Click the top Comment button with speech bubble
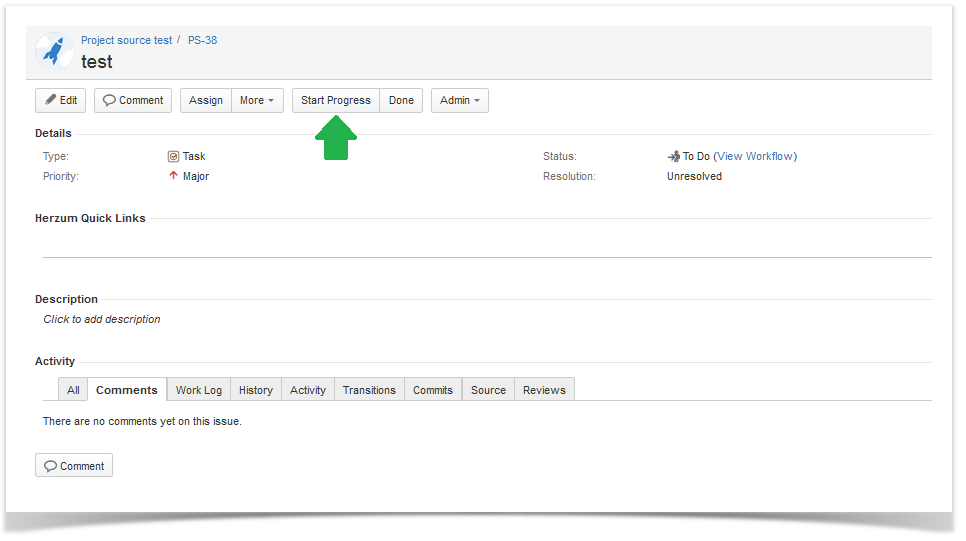The width and height of the screenshot is (966, 541). [133, 100]
